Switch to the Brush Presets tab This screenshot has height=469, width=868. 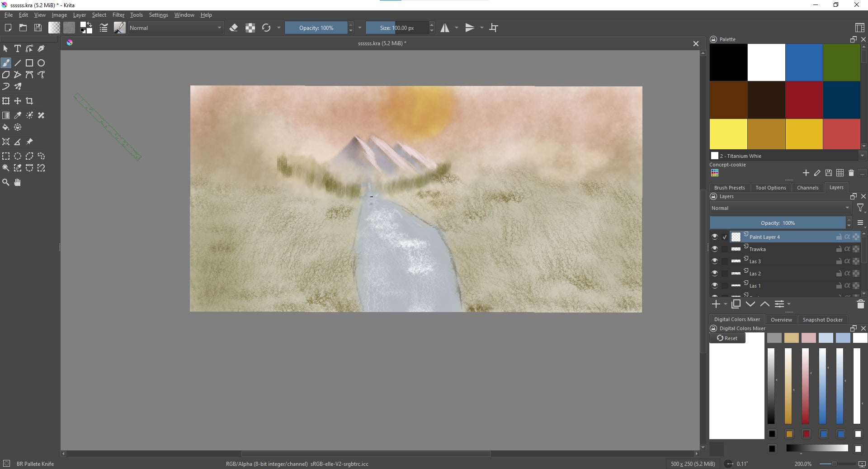pos(729,188)
